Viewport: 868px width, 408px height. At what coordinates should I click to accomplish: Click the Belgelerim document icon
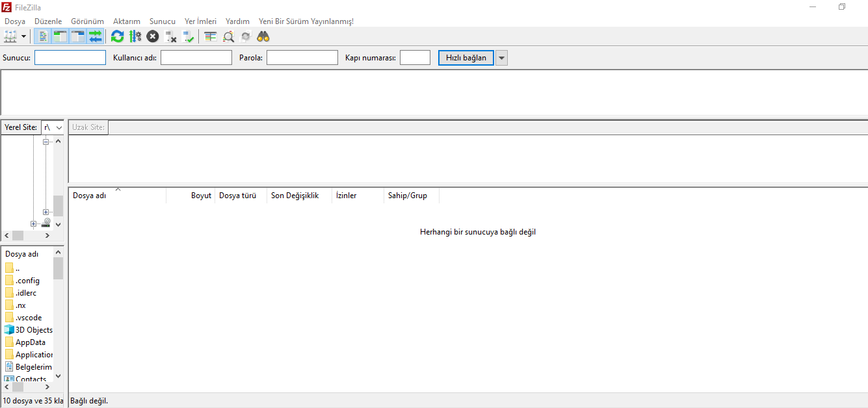(x=9, y=367)
